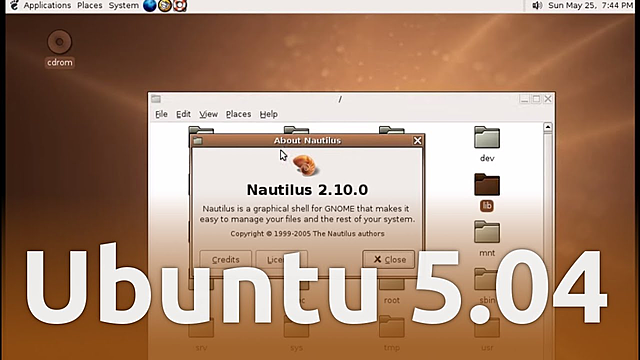Launch the web browser globe icon

tap(150, 5)
